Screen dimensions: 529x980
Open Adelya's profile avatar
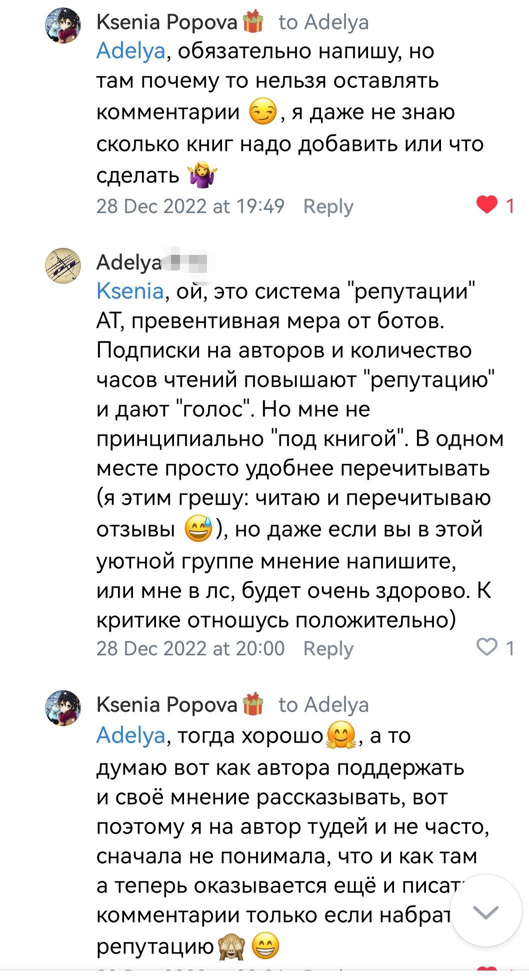pyautogui.click(x=63, y=265)
